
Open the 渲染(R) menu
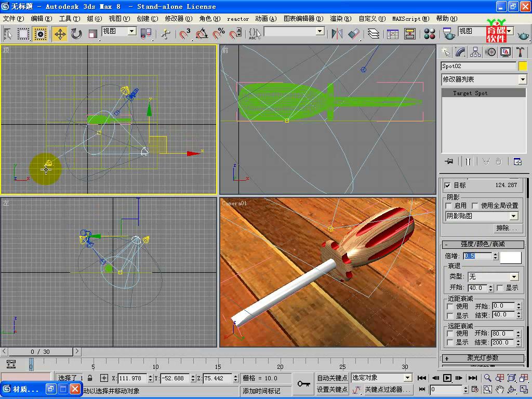click(x=341, y=19)
